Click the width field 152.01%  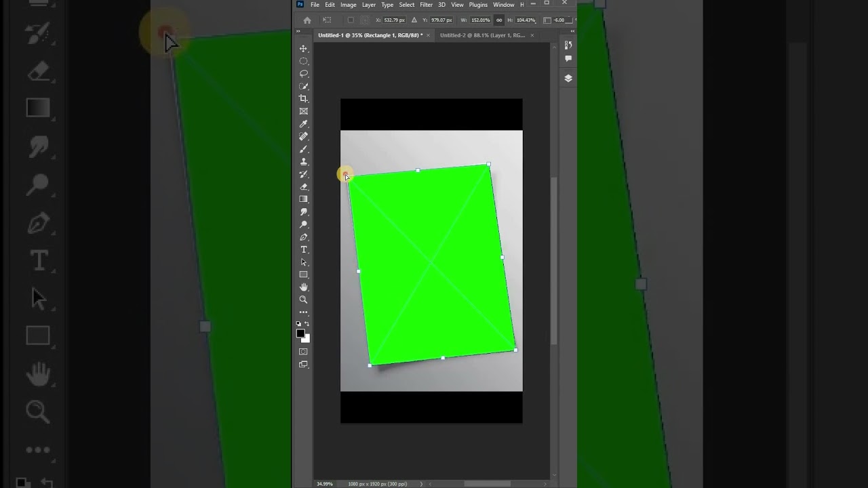click(x=480, y=20)
